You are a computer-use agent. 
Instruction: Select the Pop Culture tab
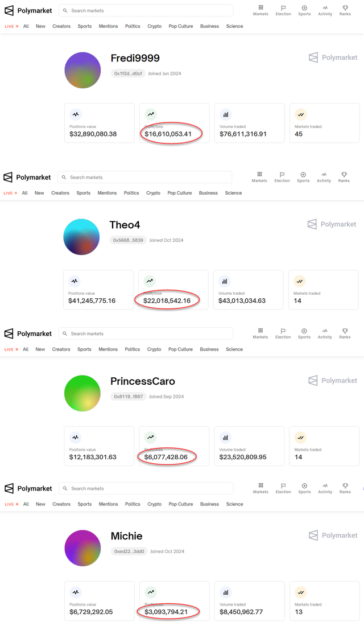click(x=180, y=26)
